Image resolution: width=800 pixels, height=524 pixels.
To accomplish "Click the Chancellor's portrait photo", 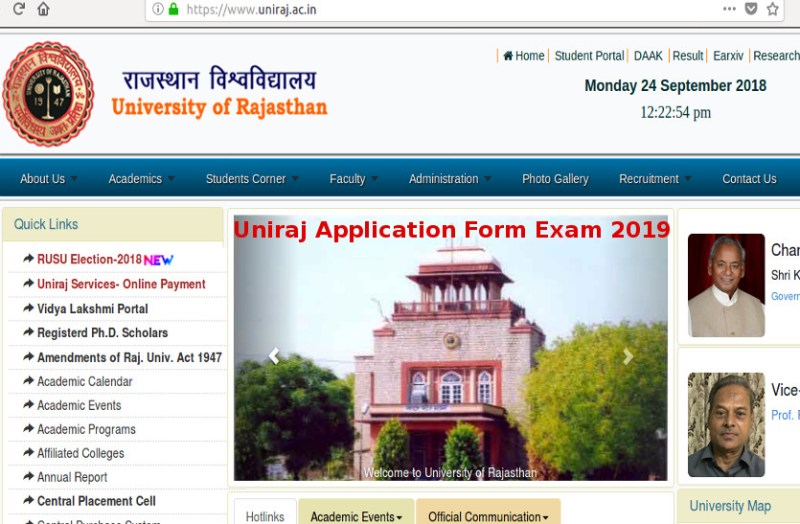I will point(726,285).
